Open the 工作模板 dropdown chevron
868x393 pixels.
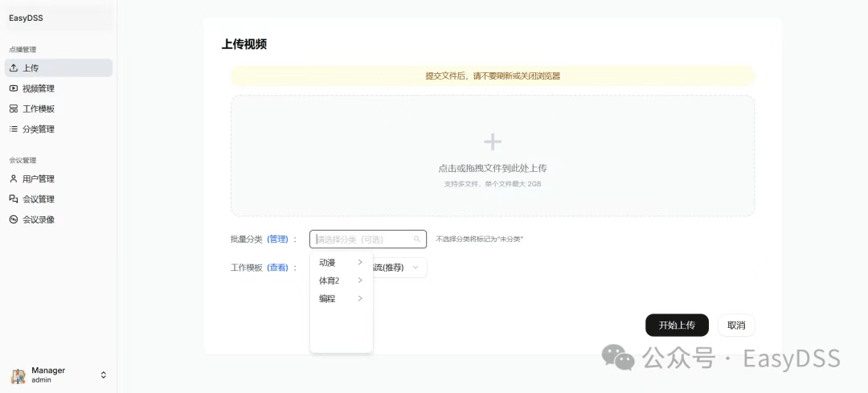tap(416, 268)
